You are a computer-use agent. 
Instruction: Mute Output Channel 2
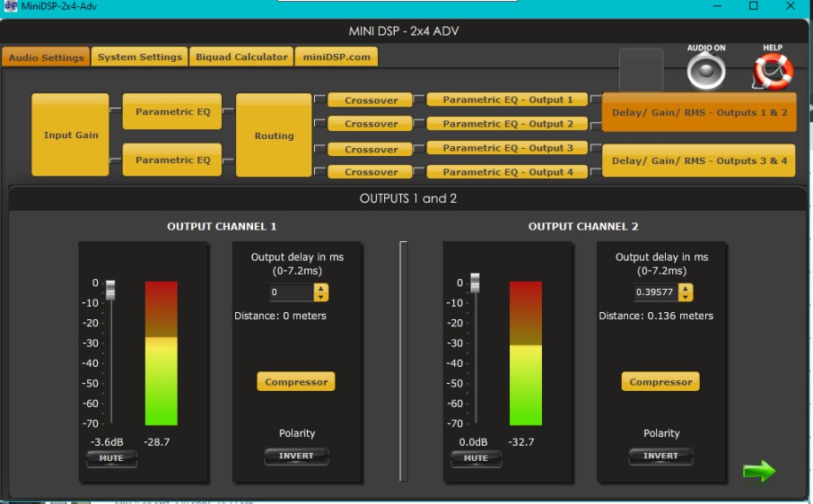pos(476,458)
